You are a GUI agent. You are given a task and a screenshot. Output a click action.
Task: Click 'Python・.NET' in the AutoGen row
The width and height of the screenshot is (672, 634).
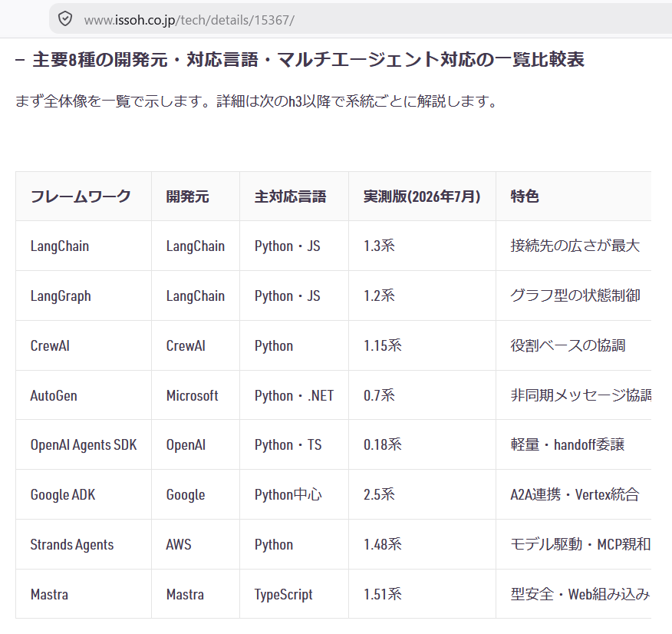click(294, 395)
